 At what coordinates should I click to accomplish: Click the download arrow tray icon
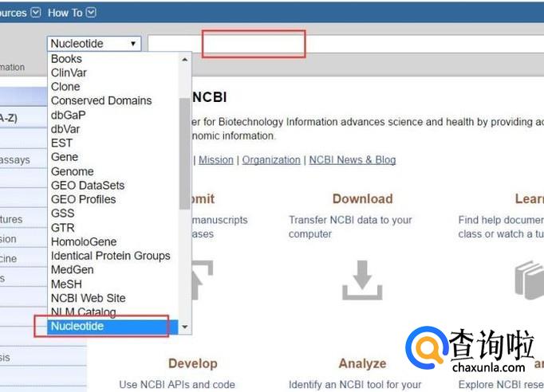362,280
